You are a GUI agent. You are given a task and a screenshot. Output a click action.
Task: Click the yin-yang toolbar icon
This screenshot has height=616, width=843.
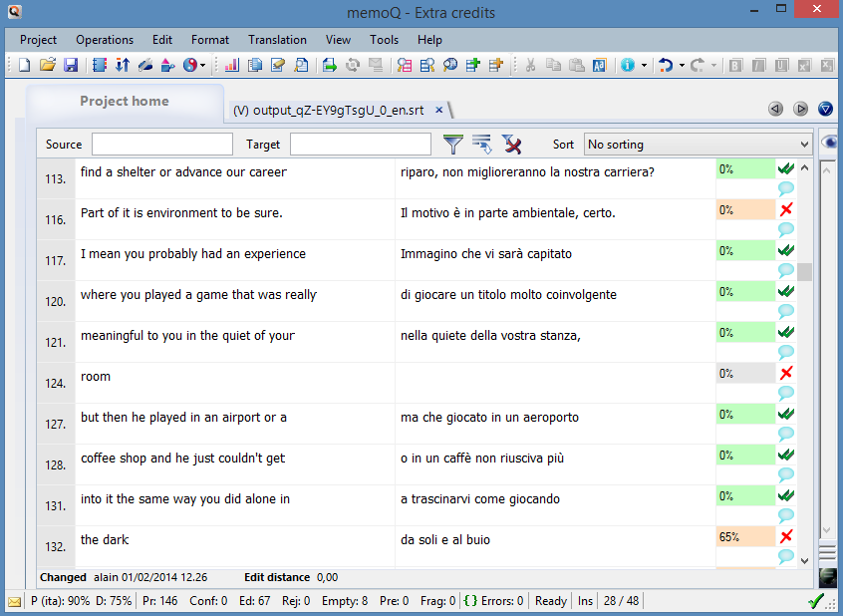coord(190,65)
